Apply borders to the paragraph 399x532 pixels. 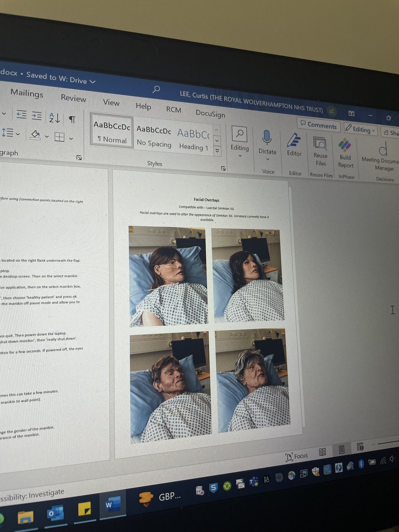click(x=59, y=137)
